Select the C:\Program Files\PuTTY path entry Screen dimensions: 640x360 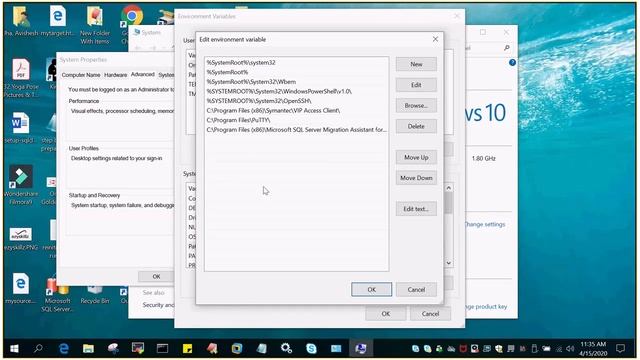pyautogui.click(x=297, y=120)
